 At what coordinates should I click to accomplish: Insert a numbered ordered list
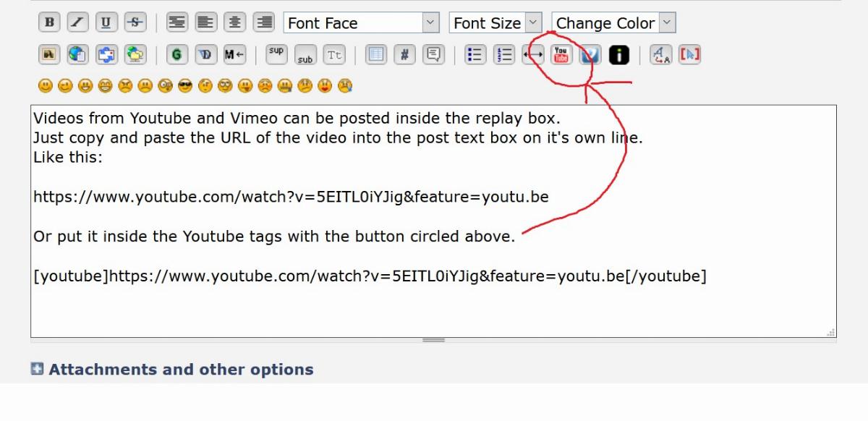pos(504,55)
